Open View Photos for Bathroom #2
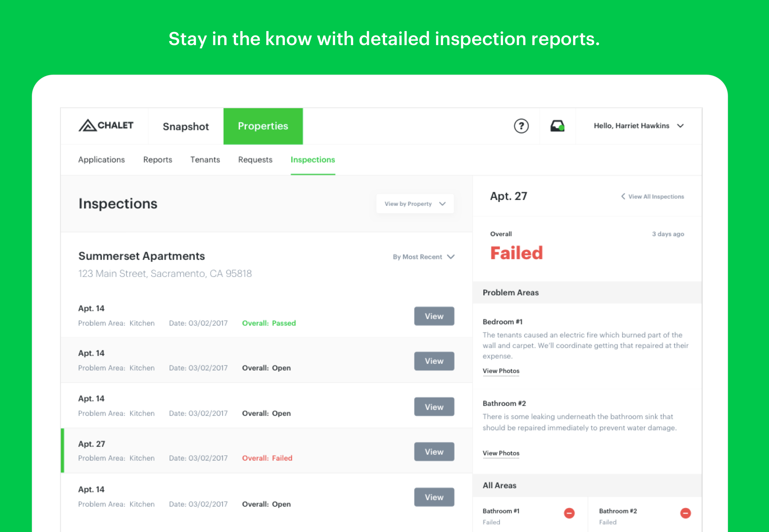The height and width of the screenshot is (532, 769). point(501,453)
